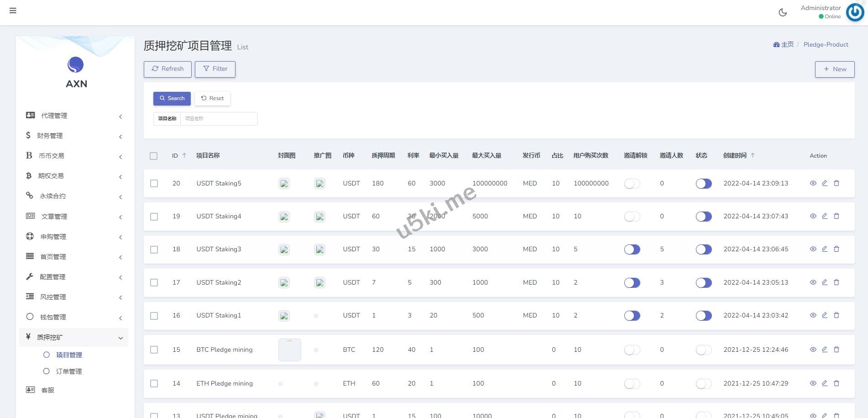The width and height of the screenshot is (868, 418).
Task: Edit the USDT Staking4 row
Action: [824, 216]
